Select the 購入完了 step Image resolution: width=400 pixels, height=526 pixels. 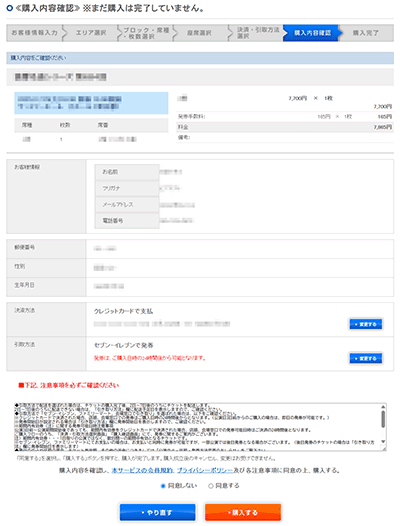tap(366, 33)
